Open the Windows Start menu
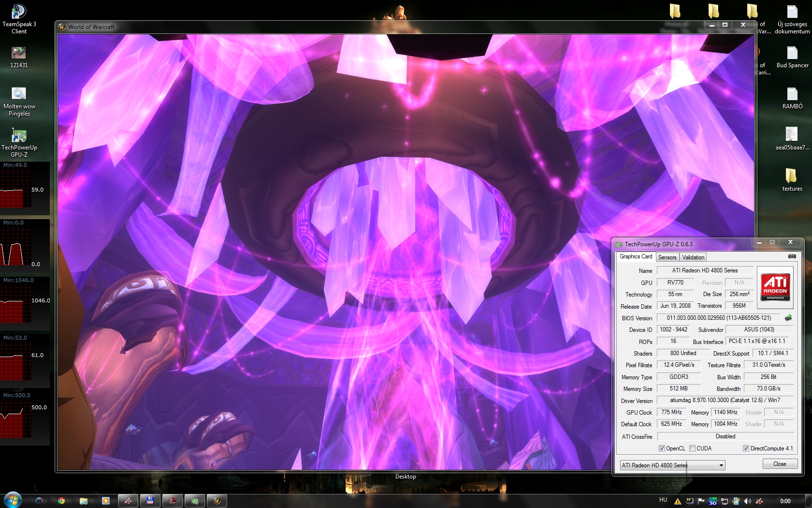This screenshot has width=812, height=508. (13, 500)
